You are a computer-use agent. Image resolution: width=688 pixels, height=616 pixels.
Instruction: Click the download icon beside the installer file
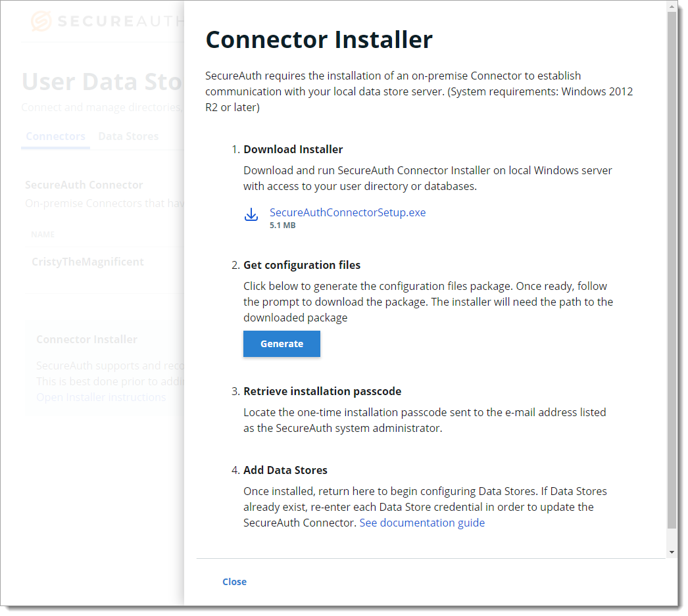[251, 215]
